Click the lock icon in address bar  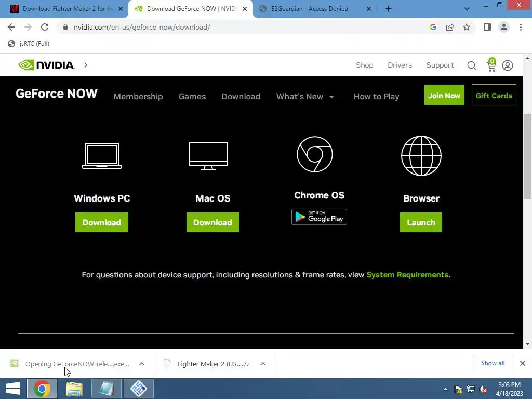coord(65,27)
